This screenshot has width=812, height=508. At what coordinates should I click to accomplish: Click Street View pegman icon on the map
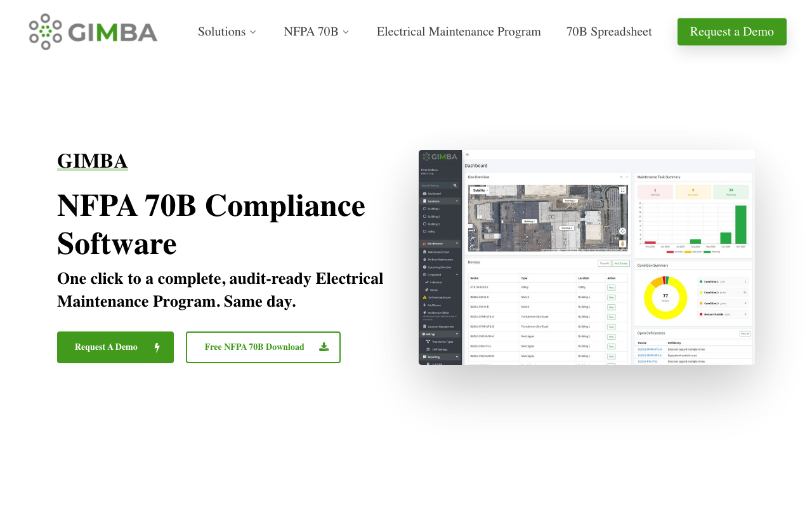pyautogui.click(x=622, y=243)
